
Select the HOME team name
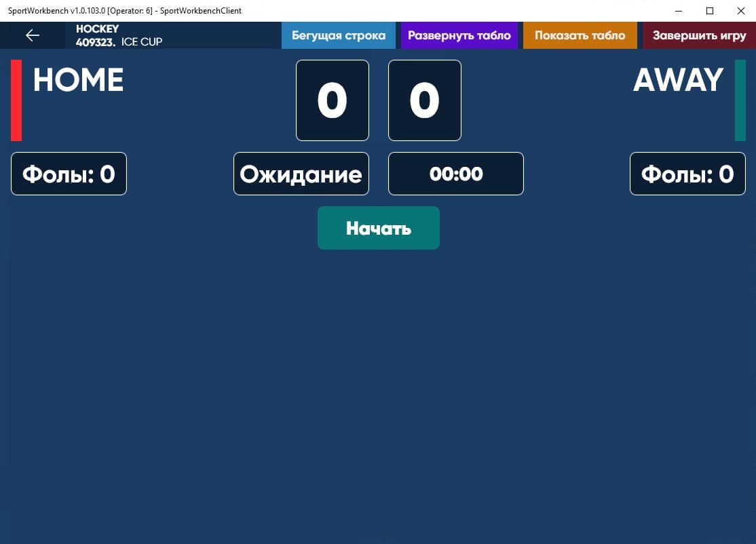78,80
